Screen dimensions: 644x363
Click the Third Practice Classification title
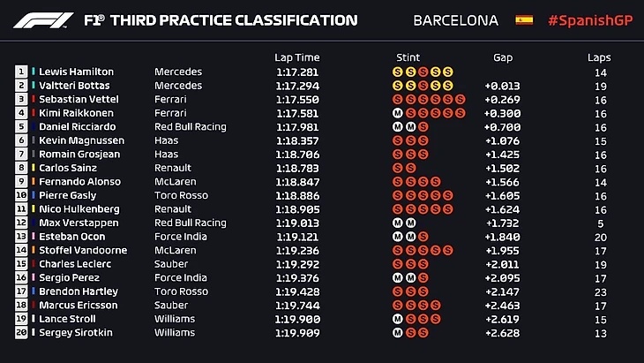click(231, 19)
